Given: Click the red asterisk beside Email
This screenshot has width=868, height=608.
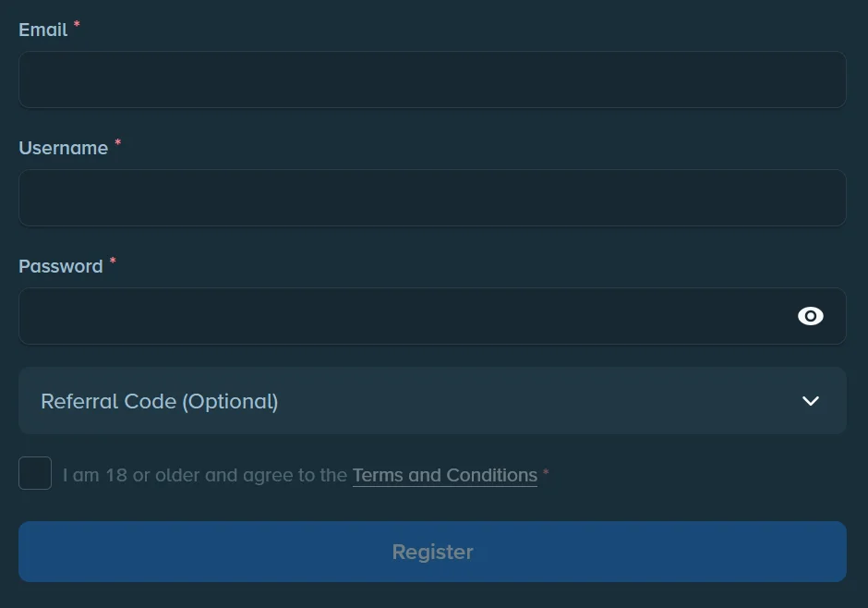Looking at the screenshot, I should point(77,24).
